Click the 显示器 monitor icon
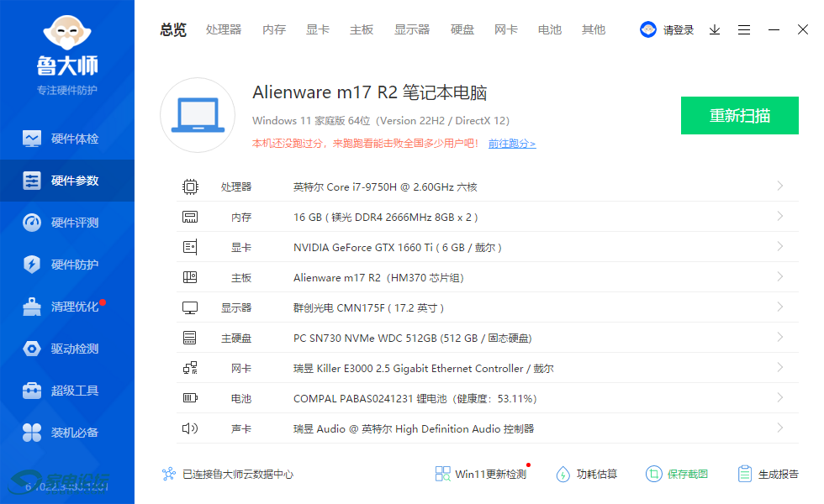This screenshot has width=824, height=504. pyautogui.click(x=190, y=307)
